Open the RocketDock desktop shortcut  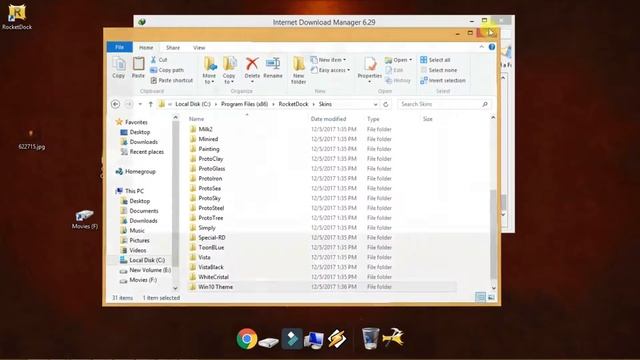(x=17, y=17)
